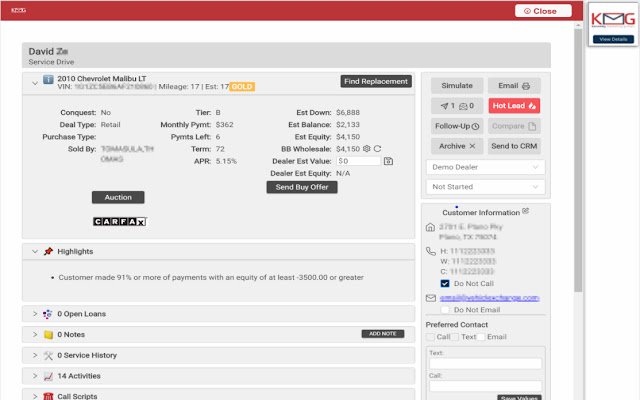This screenshot has width=640, height=400.
Task: Click the Monthly Pymt value $362
Action: (x=224, y=124)
